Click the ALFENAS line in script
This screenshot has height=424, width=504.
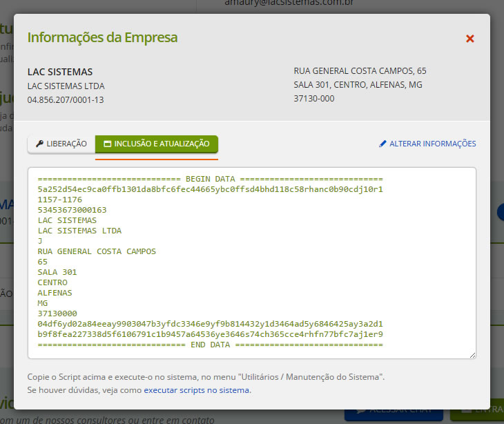55,293
